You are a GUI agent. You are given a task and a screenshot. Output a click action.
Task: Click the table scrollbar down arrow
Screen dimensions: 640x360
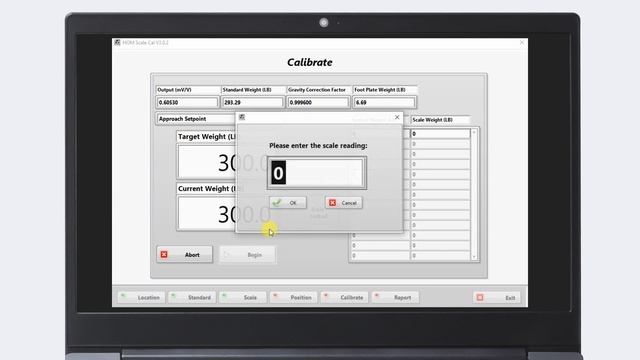474,257
